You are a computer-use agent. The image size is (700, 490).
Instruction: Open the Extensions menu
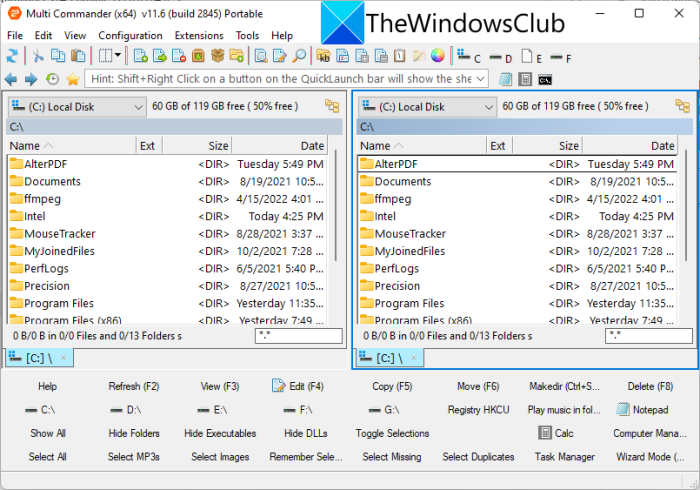tap(199, 35)
